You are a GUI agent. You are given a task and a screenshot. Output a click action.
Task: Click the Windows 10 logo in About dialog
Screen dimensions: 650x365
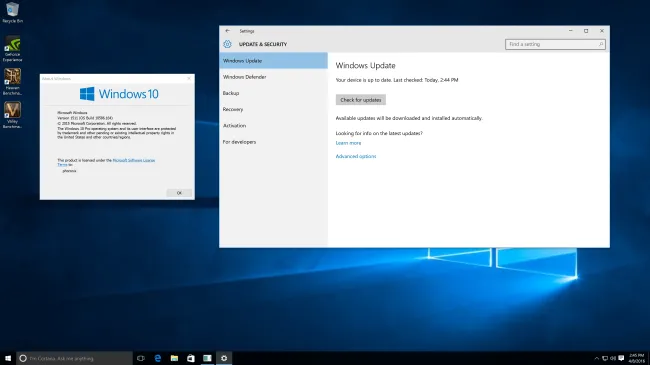pyautogui.click(x=119, y=94)
